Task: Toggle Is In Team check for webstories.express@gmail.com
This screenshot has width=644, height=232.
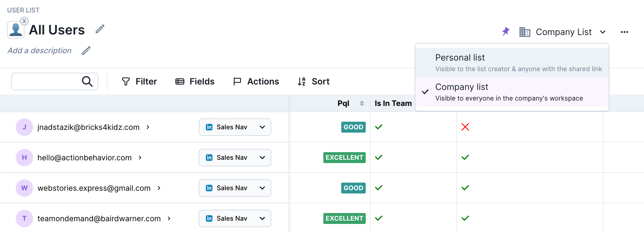Action: [x=379, y=188]
